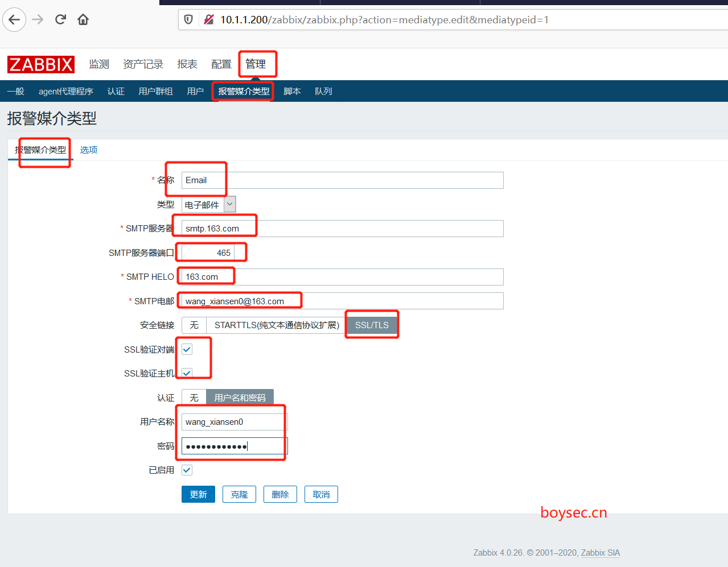Screen dimensions: 728x567
Task: Click the insecure connection lock icon
Action: (x=209, y=20)
